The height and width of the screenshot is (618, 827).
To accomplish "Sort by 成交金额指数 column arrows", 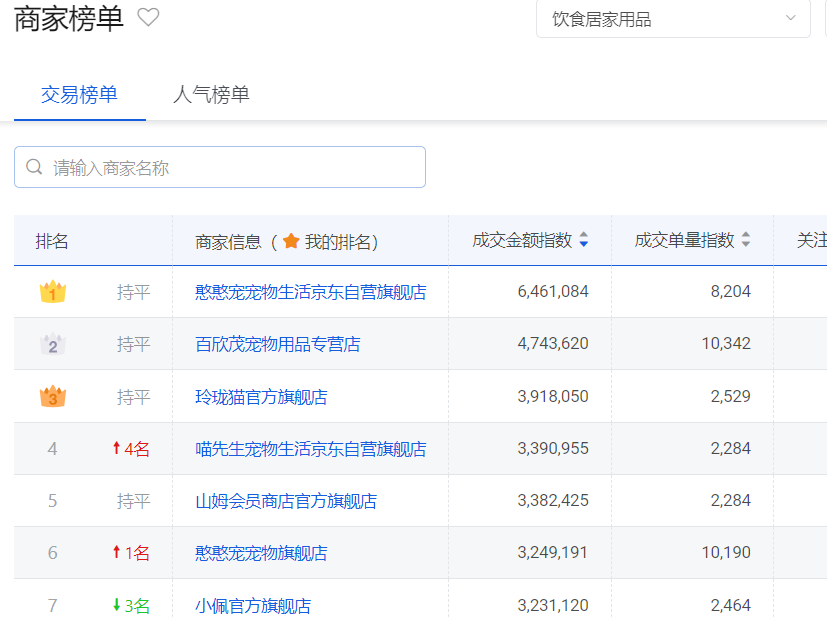I will point(584,239).
